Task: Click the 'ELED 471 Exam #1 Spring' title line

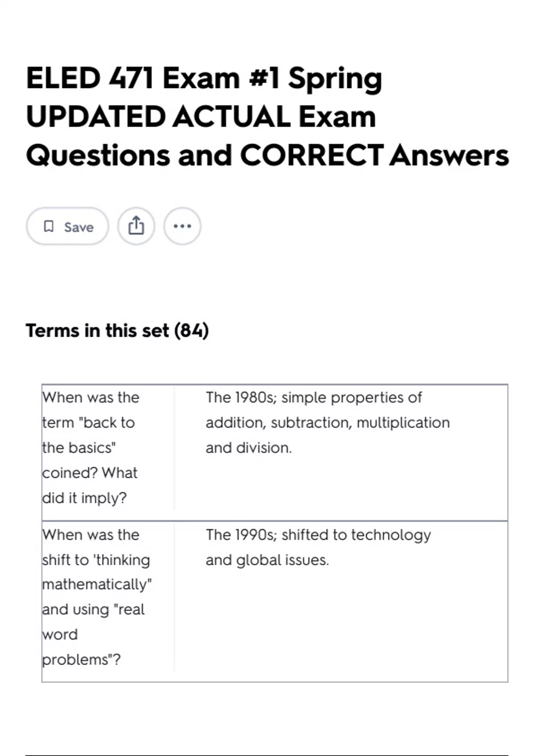Action: (204, 78)
